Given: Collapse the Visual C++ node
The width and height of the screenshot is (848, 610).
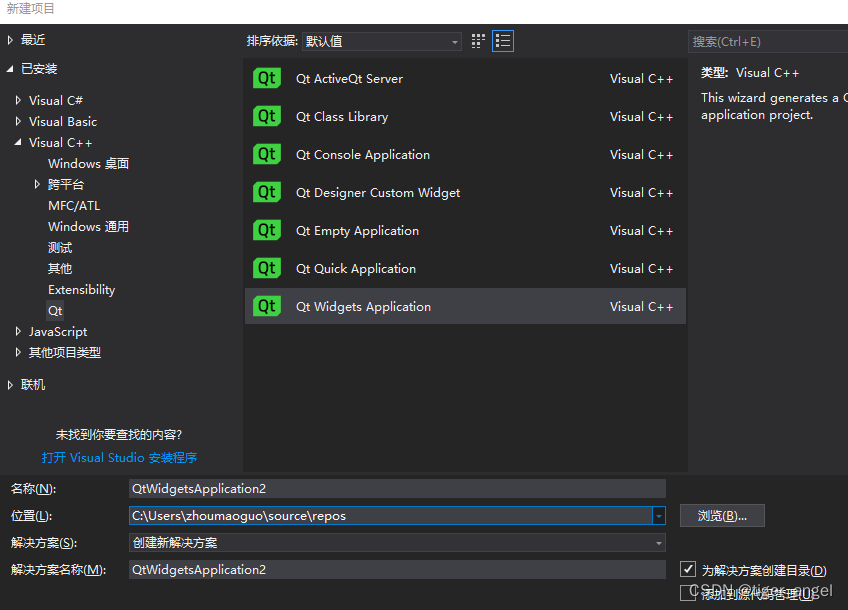Looking at the screenshot, I should click(18, 142).
